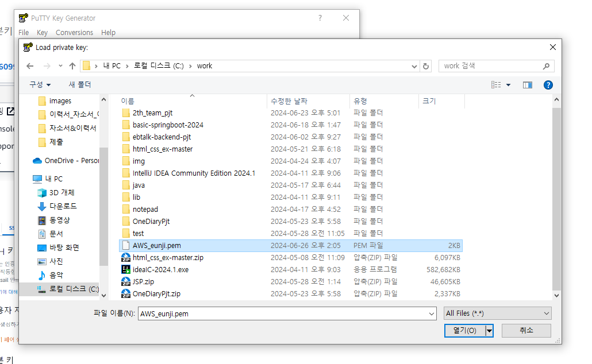Open 문서 in the sidebar
592x364 pixels.
(56, 234)
